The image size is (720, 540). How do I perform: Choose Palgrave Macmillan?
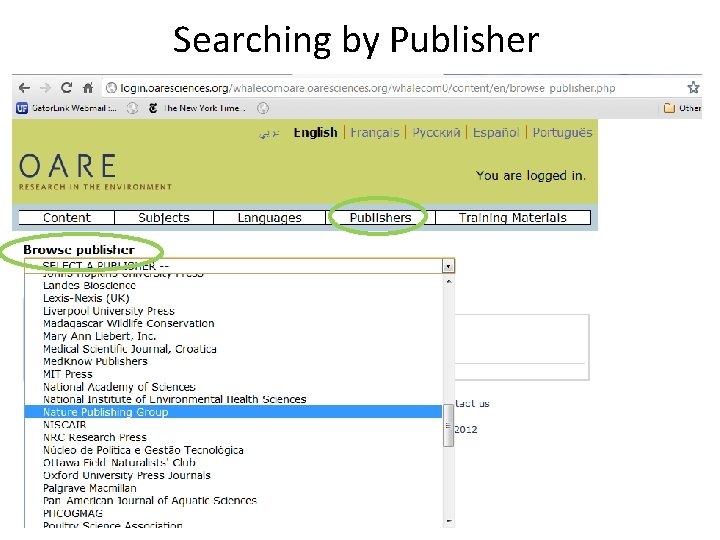coord(233,488)
